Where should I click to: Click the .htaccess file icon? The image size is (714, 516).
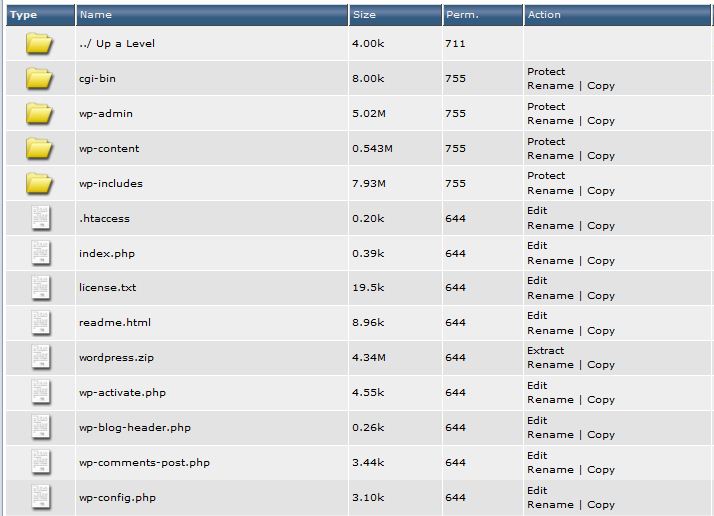40,218
